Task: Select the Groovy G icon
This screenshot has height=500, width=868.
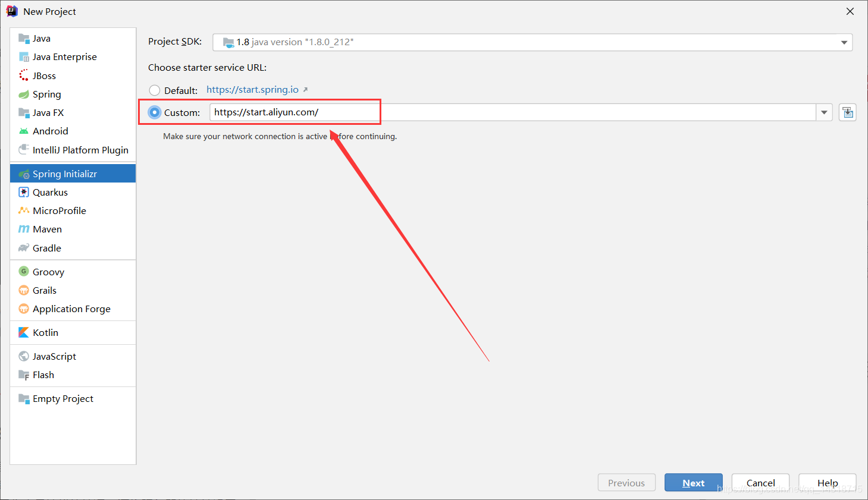Action: [24, 272]
